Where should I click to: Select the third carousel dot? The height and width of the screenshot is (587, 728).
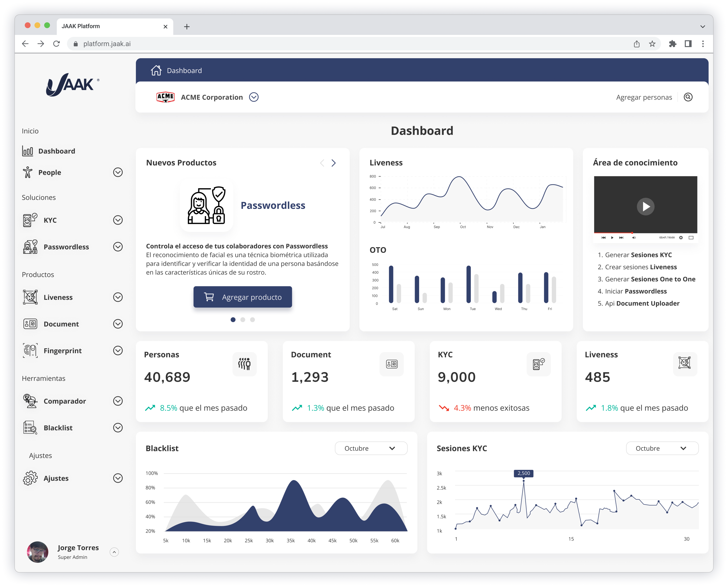point(252,320)
